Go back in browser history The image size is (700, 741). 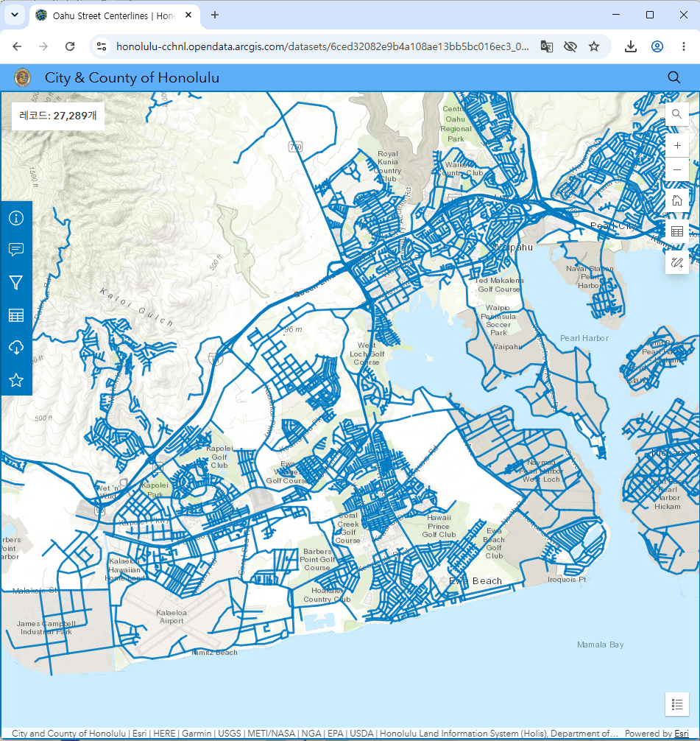point(17,46)
